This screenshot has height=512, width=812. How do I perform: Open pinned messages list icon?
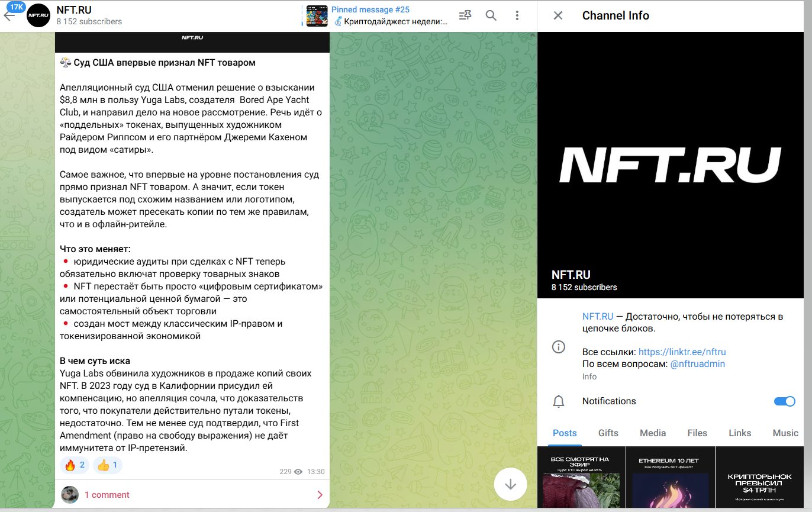click(465, 15)
